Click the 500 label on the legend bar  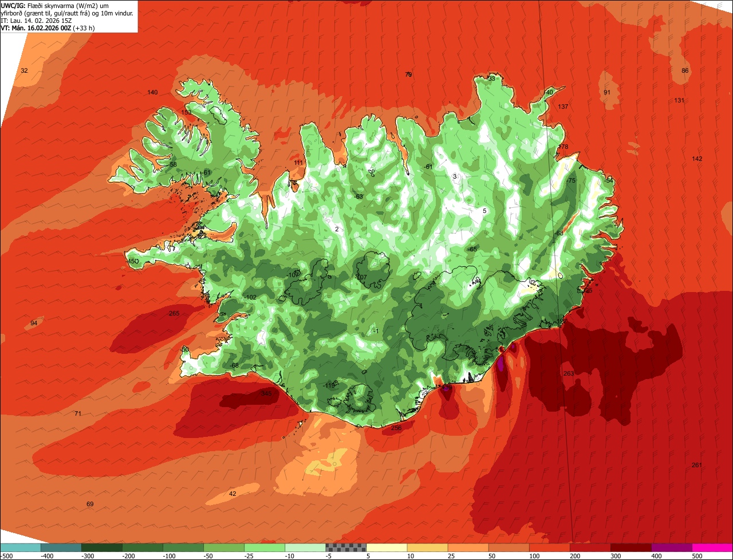point(697,556)
